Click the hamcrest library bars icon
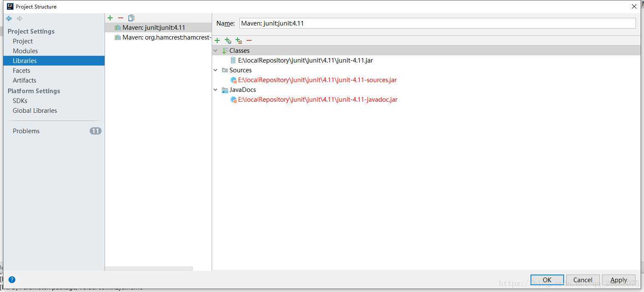 (x=118, y=37)
